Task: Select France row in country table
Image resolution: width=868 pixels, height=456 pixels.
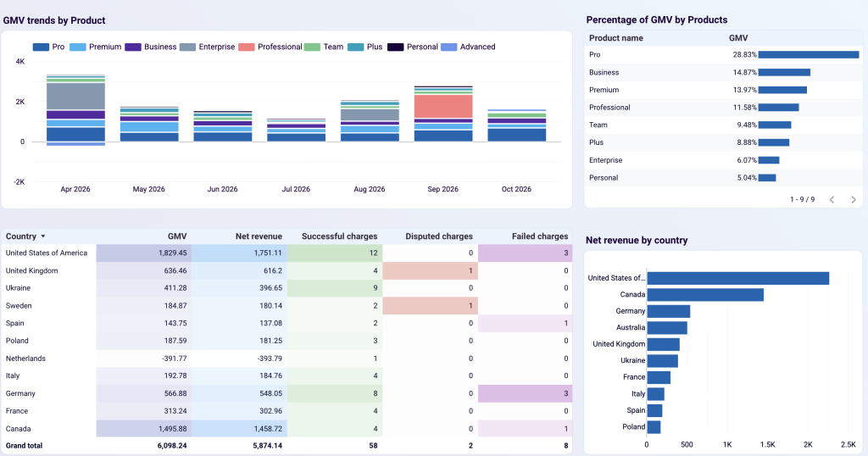Action: click(x=287, y=411)
